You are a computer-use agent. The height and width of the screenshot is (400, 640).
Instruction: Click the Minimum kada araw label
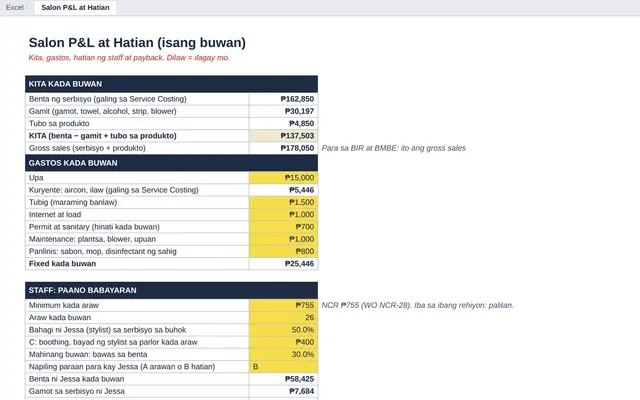point(137,305)
